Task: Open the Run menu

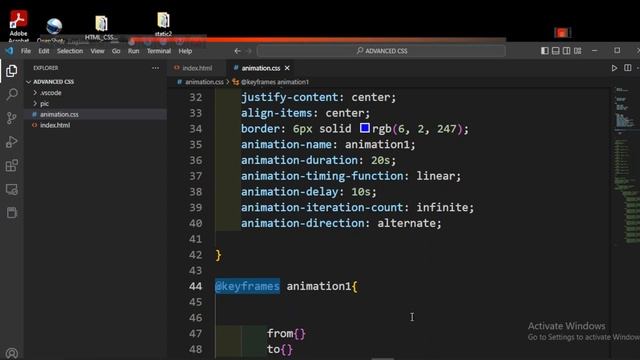Action: [x=133, y=51]
